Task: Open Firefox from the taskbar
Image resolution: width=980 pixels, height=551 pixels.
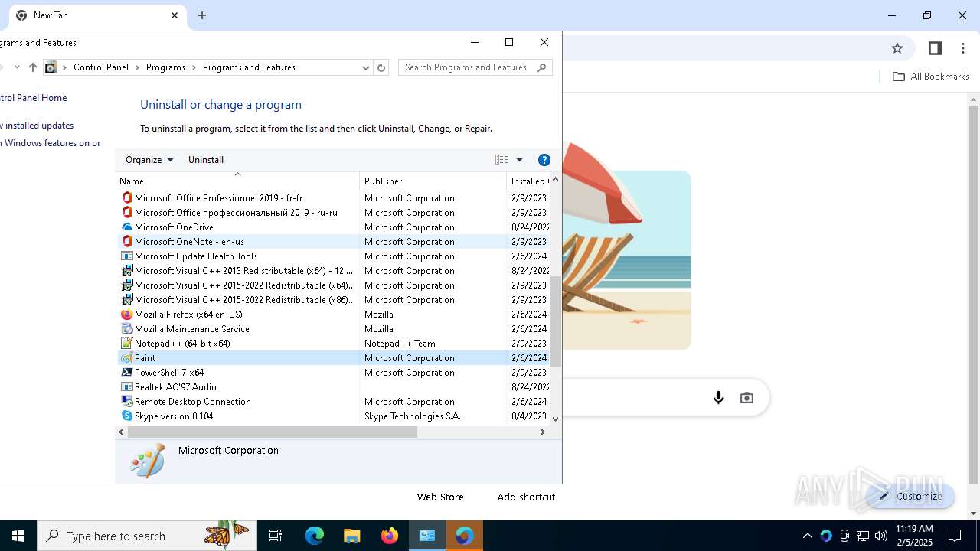Action: [390, 536]
